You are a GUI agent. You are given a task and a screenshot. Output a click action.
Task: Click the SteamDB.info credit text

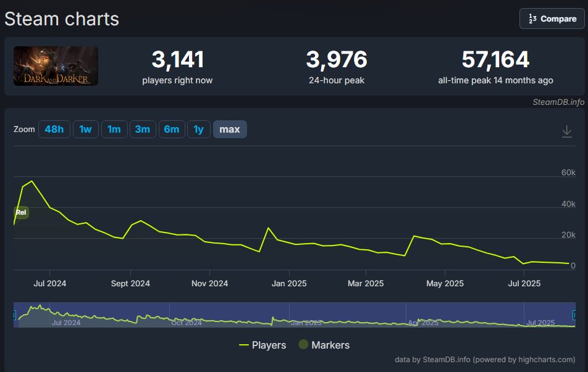tap(558, 102)
